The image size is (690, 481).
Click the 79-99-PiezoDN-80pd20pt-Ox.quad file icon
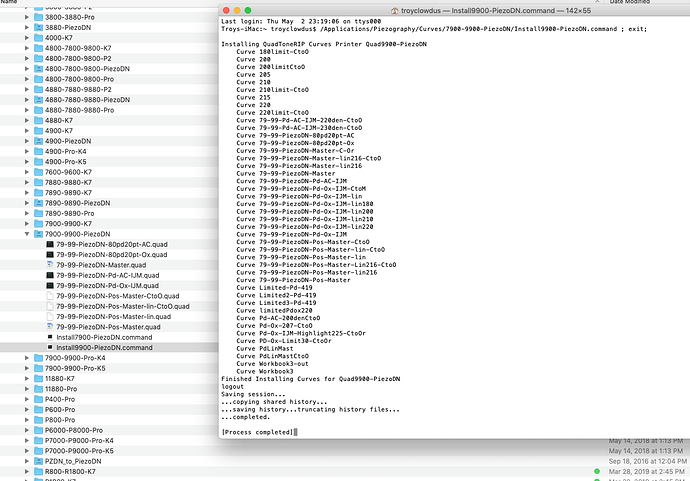click(x=50, y=254)
